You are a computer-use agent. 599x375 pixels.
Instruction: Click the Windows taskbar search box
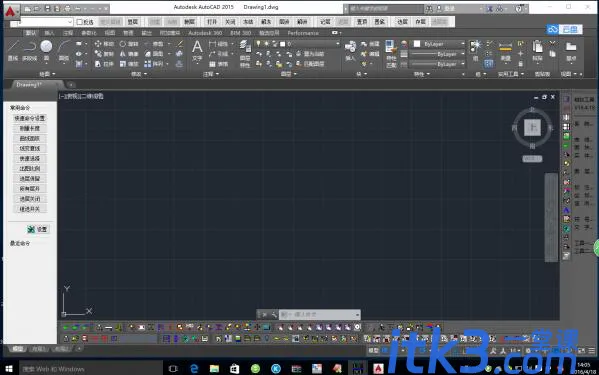tap(90, 369)
